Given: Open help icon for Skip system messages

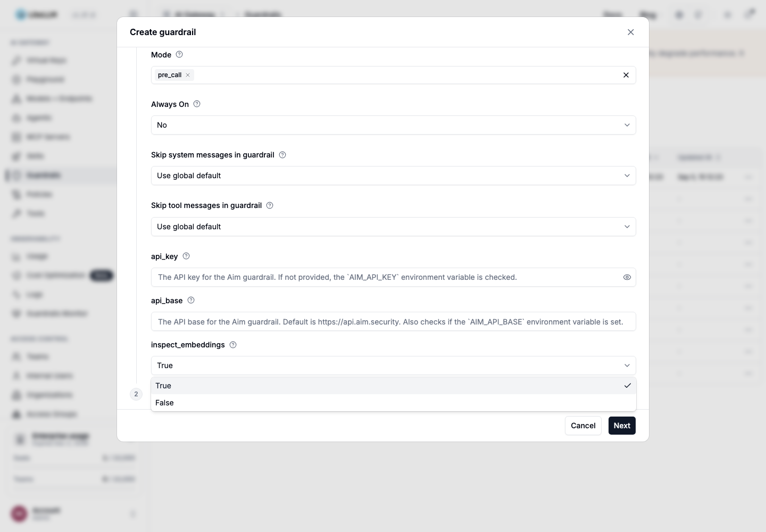Looking at the screenshot, I should 282,155.
